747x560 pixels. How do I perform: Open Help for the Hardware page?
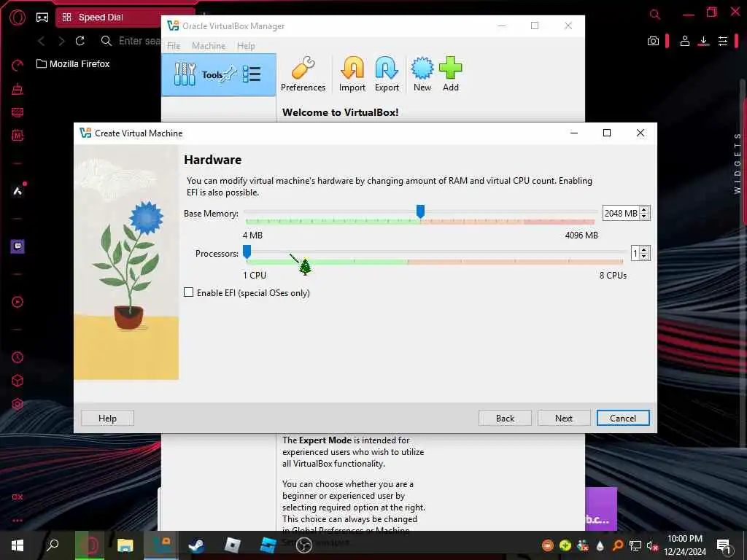click(x=107, y=418)
